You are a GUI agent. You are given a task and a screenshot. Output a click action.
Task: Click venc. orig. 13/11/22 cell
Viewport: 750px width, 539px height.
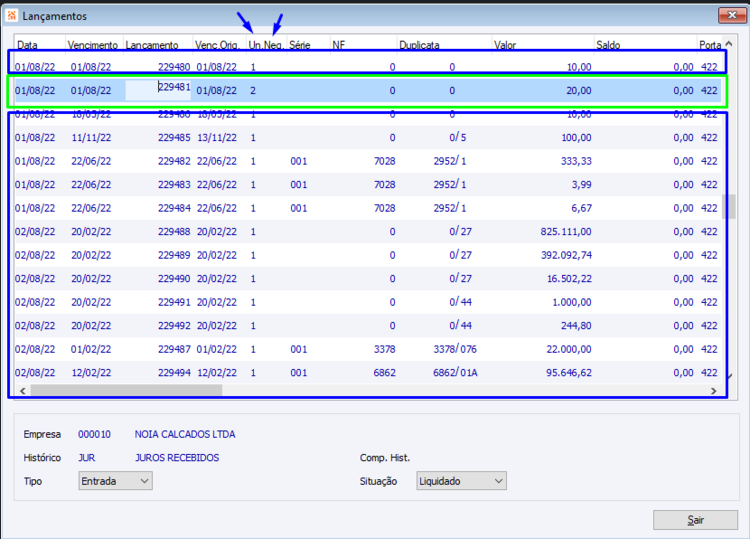pos(217,138)
